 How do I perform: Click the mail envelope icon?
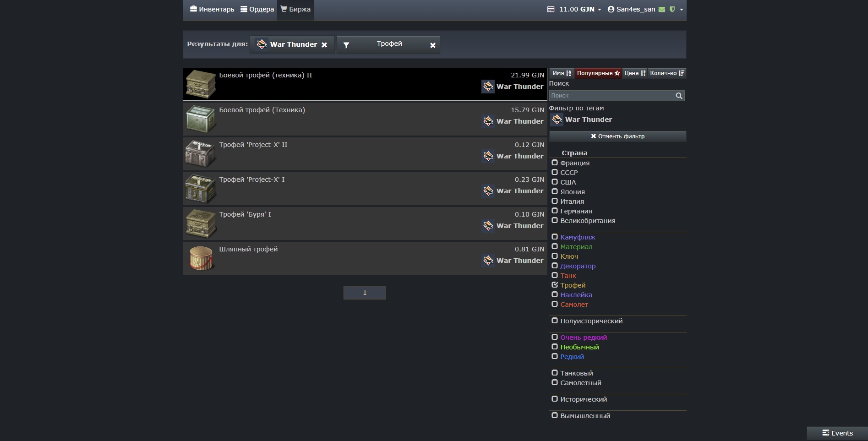click(662, 10)
